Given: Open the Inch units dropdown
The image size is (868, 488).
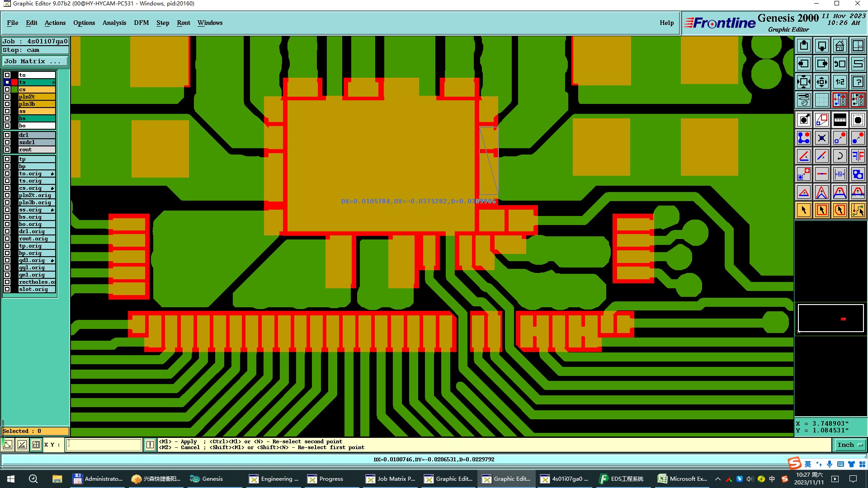Looking at the screenshot, I should 850,445.
